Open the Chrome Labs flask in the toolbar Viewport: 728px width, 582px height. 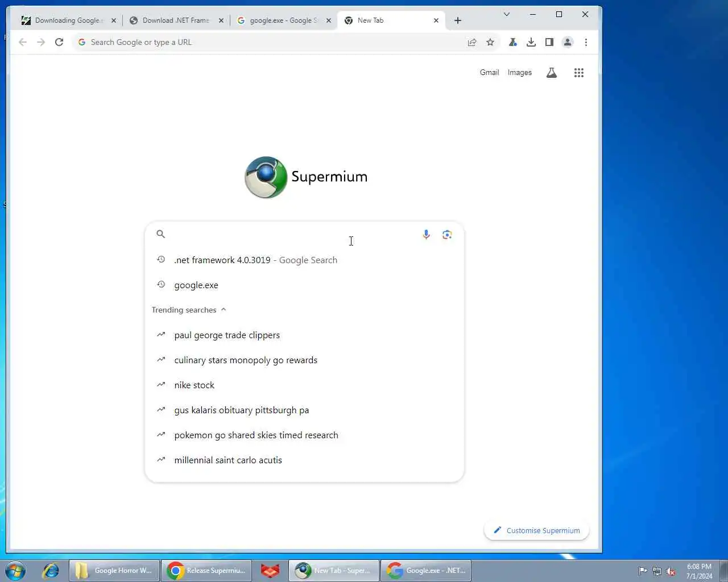pyautogui.click(x=513, y=42)
